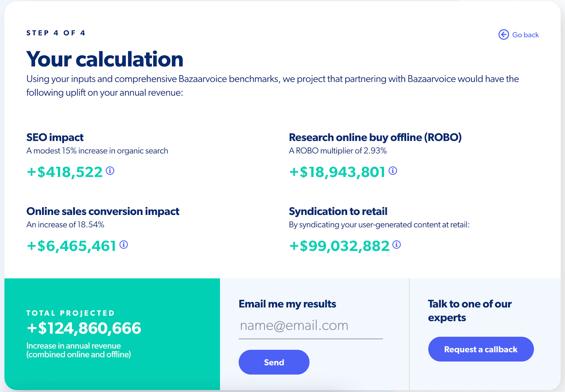Click 'A ROBO multiplier of 2.93%' text
This screenshot has height=392, width=565.
pyautogui.click(x=338, y=151)
